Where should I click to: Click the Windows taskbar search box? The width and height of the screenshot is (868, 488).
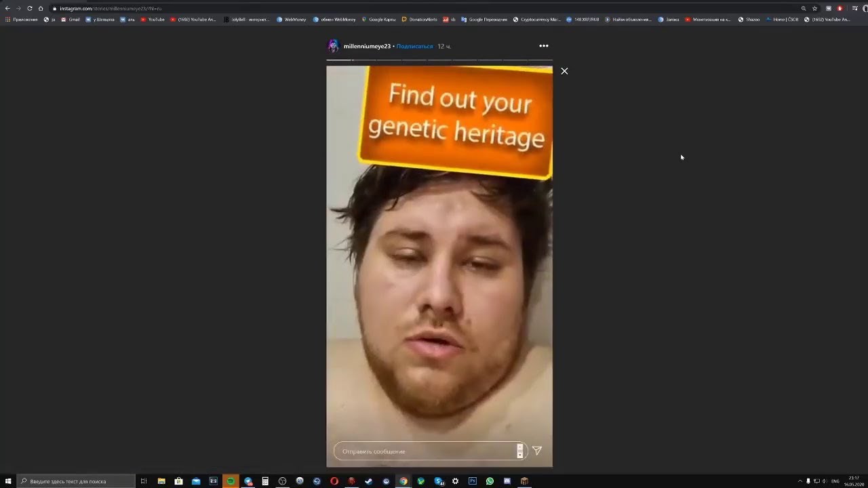pos(76,481)
